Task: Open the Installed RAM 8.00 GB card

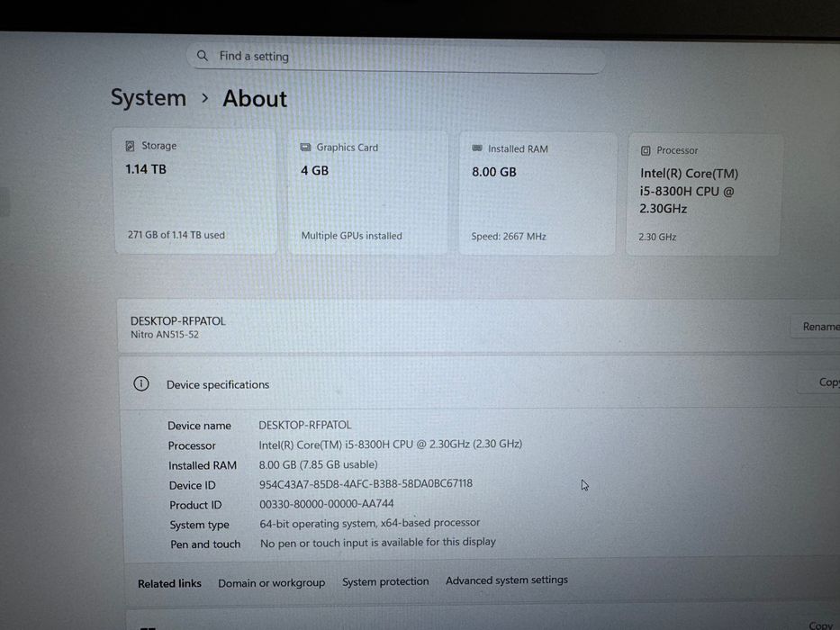Action: pos(537,193)
